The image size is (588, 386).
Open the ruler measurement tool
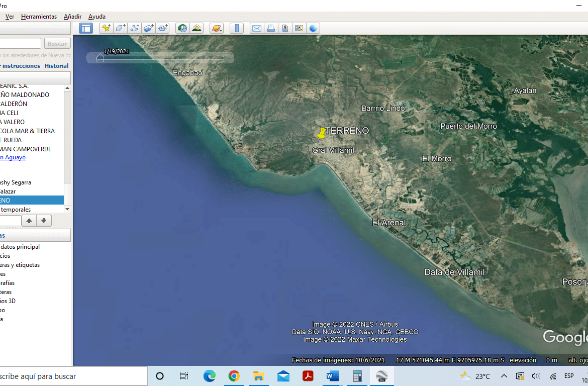237,28
